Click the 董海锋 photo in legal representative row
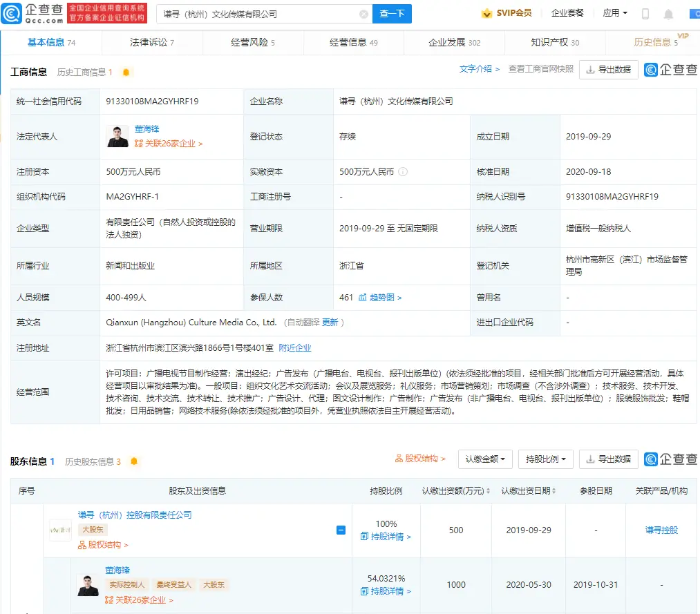 117,137
